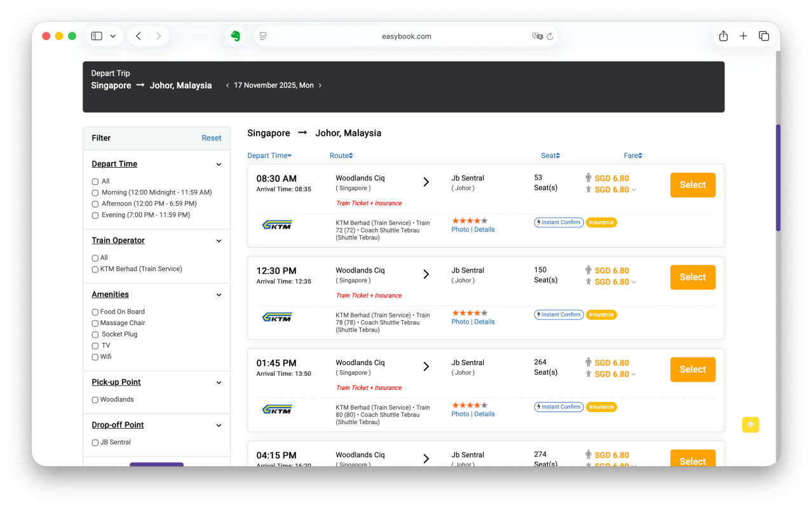Click the page reload icon in address bar

550,36
